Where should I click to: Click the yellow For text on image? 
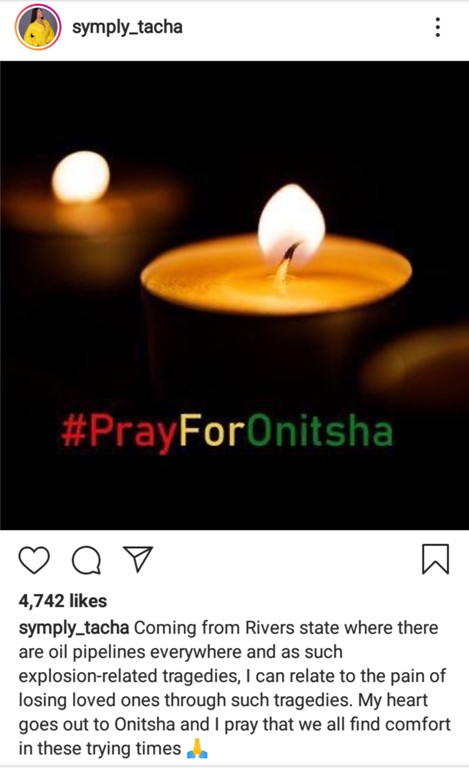coord(211,431)
